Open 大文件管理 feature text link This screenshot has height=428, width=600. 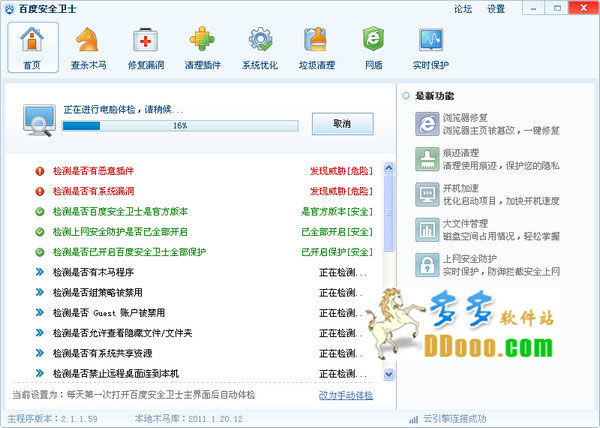coord(465,223)
